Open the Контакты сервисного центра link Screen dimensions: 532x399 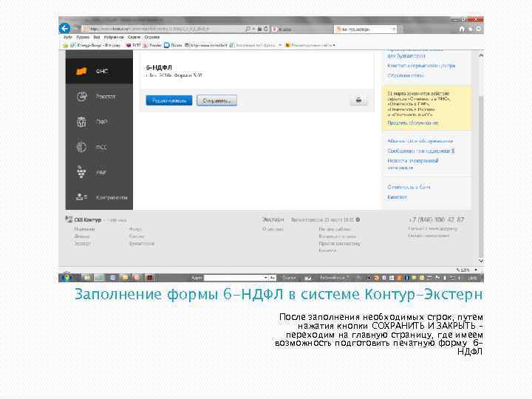[421, 66]
